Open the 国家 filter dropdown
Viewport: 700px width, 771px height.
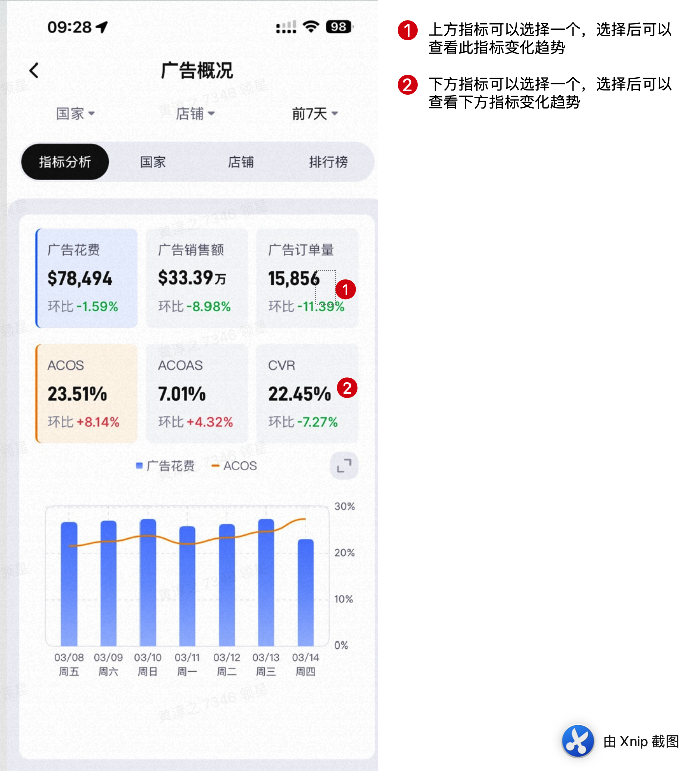pyautogui.click(x=76, y=113)
